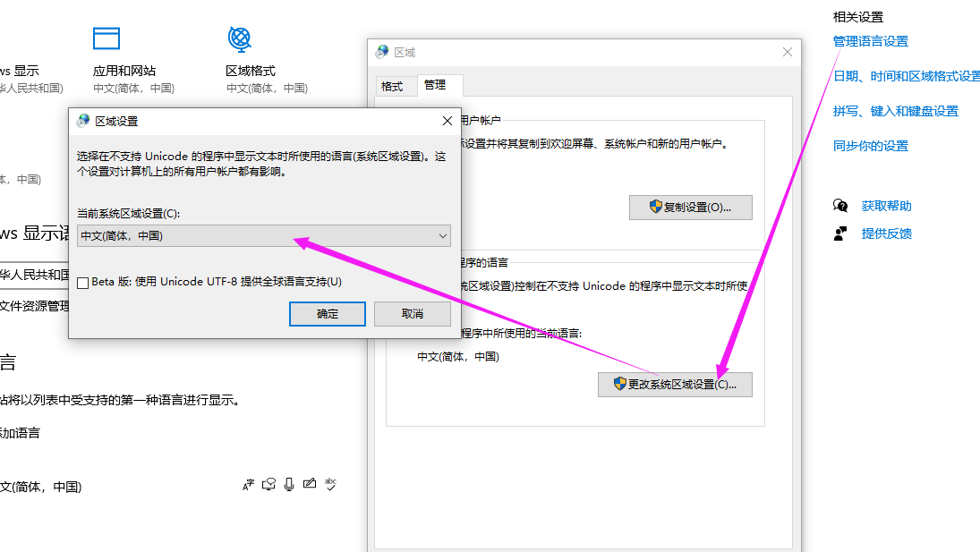Open the 管理语言设置 link

pos(871,41)
